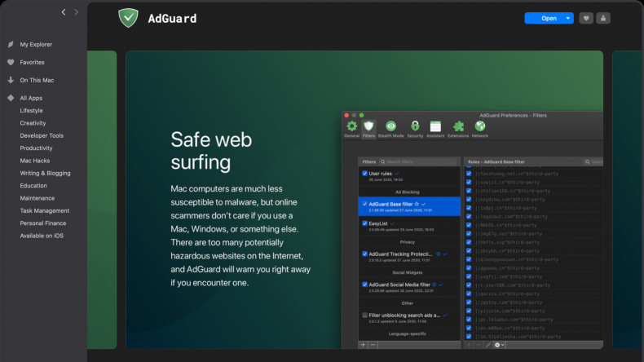The image size is (644, 362).
Task: Open the Lifestyle category
Action: (31, 111)
